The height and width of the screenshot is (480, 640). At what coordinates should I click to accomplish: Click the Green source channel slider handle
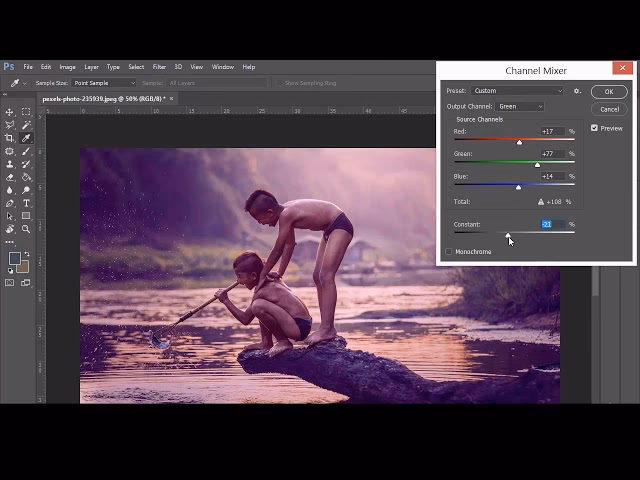537,165
